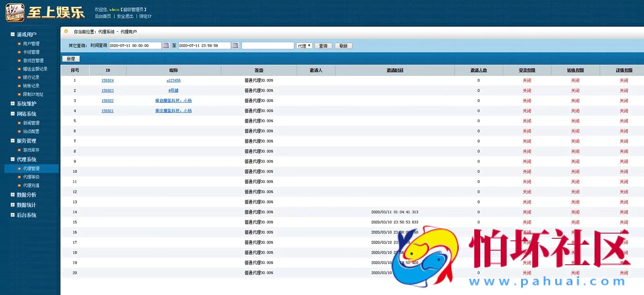Screen dimensions: 644x295
Task: Click the breadcrumb location icon before 你当前位置
Action: coord(66,31)
